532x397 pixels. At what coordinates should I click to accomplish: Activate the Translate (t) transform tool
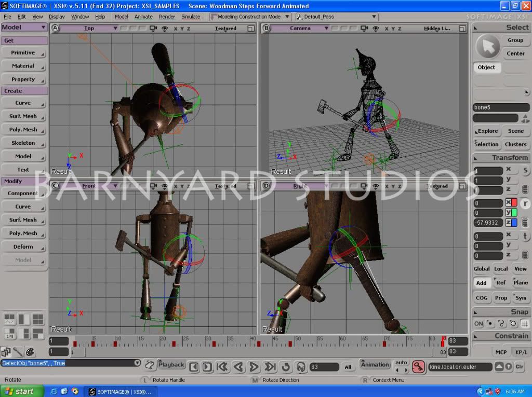pos(525,236)
